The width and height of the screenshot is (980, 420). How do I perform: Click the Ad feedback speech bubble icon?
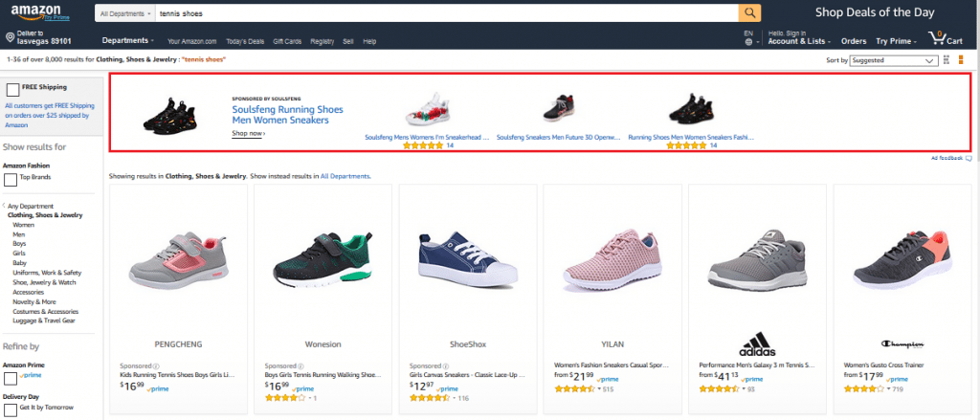(969, 159)
